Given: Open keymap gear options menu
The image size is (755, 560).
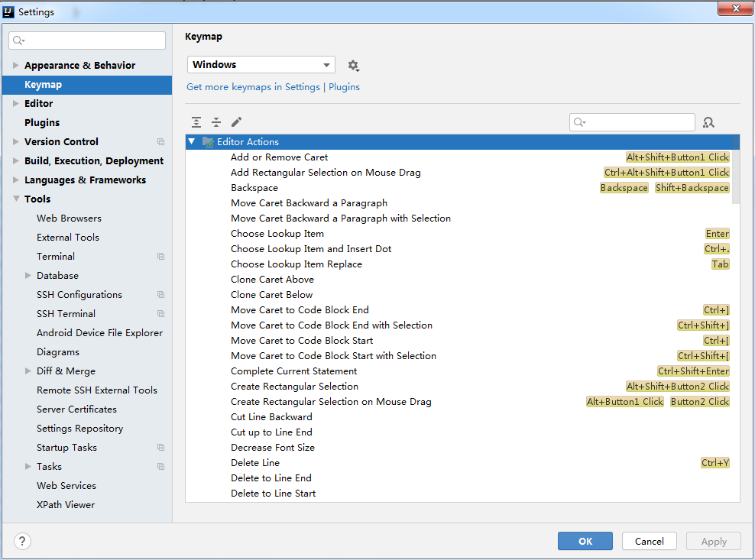Looking at the screenshot, I should pos(353,66).
